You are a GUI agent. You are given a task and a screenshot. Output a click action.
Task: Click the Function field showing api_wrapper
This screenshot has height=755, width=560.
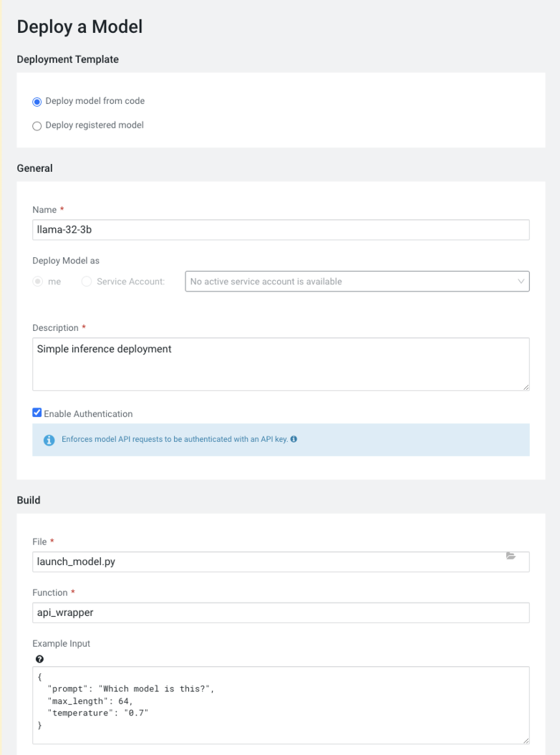[x=281, y=612]
